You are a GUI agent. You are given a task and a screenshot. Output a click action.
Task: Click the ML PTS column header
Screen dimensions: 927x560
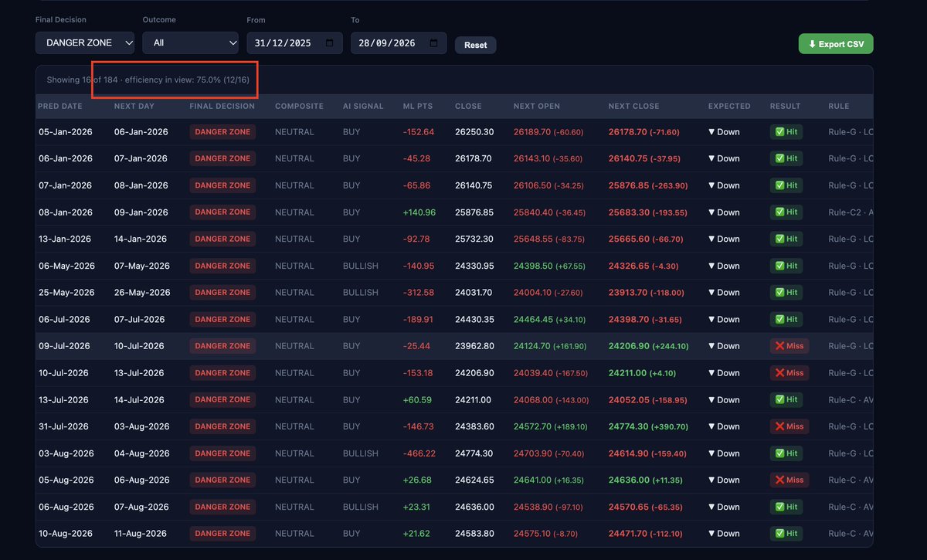coord(419,106)
